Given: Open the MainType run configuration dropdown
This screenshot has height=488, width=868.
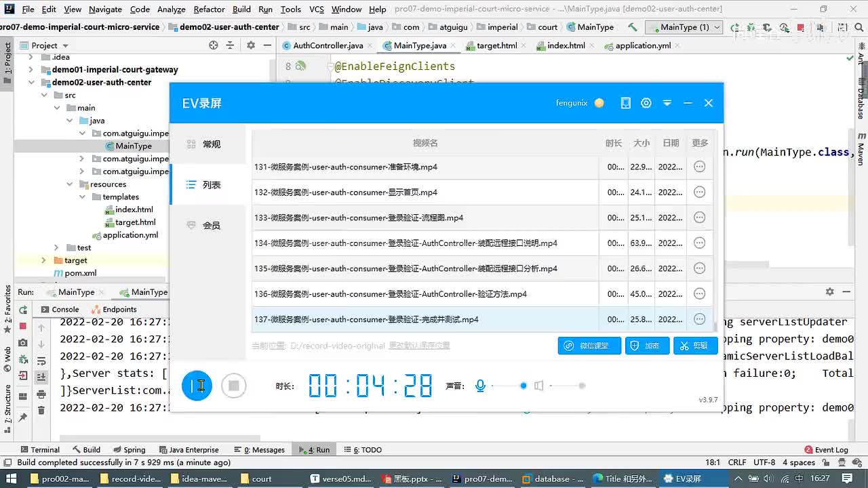Looking at the screenshot, I should (x=684, y=27).
